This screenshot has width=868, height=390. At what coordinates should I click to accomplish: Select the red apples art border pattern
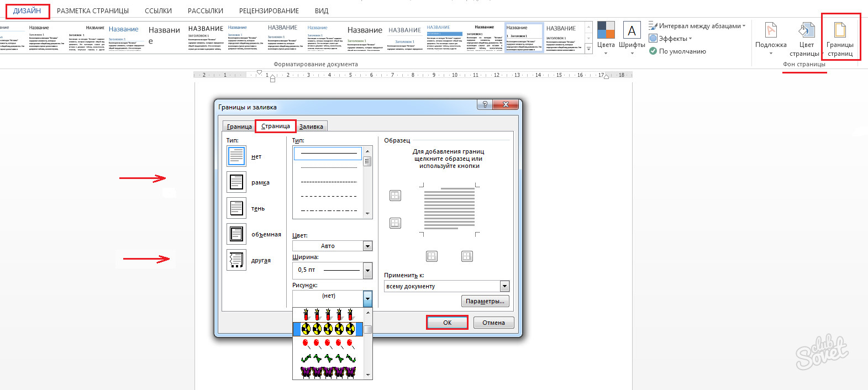point(328,344)
